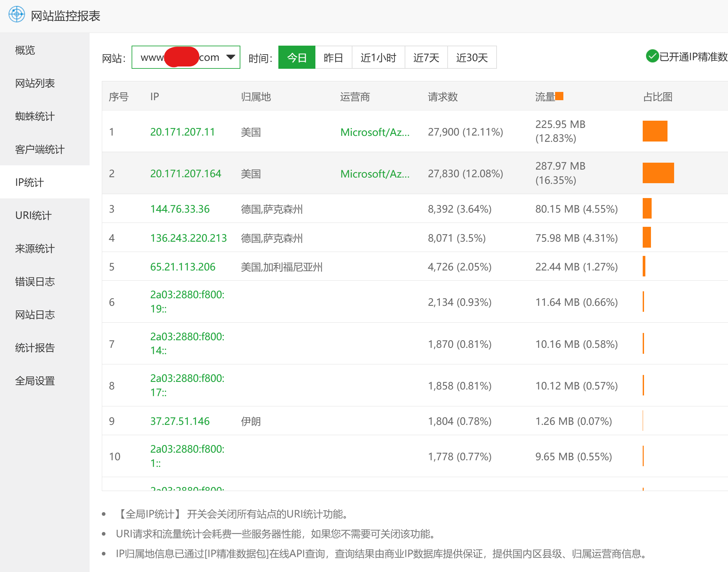728x572 pixels.
Task: Click the orange ratio bar for 144.76.33.36
Action: 647,208
